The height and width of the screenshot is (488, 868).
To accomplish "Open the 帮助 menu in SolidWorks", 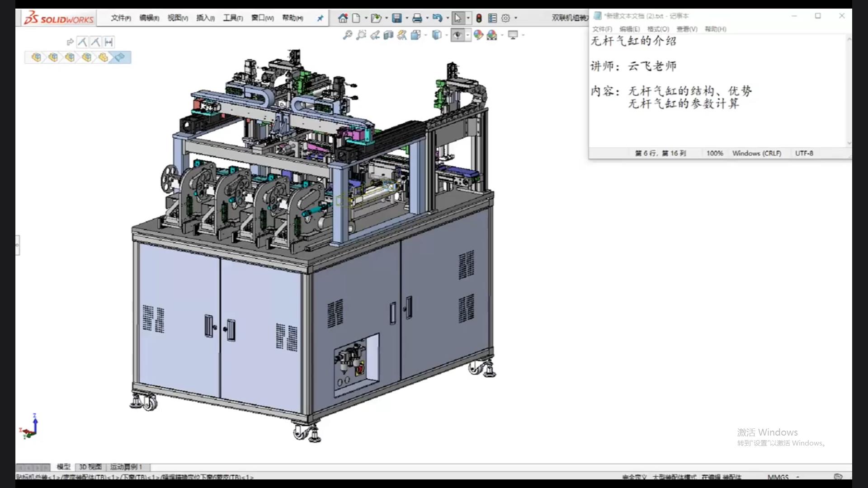I will coord(292,18).
